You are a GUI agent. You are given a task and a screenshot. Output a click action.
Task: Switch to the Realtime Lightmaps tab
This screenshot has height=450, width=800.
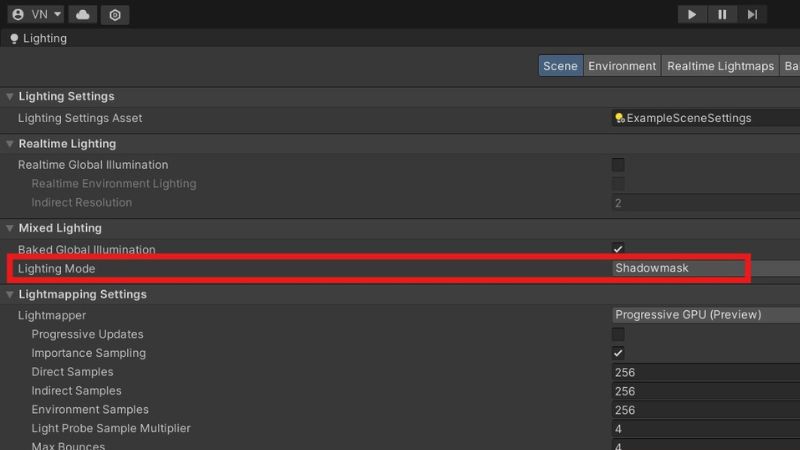720,66
